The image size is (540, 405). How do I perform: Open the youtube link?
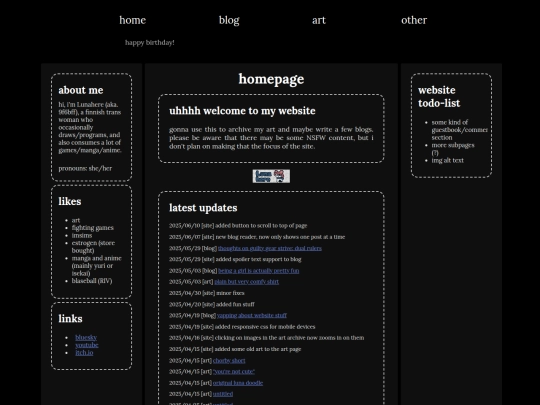87,345
